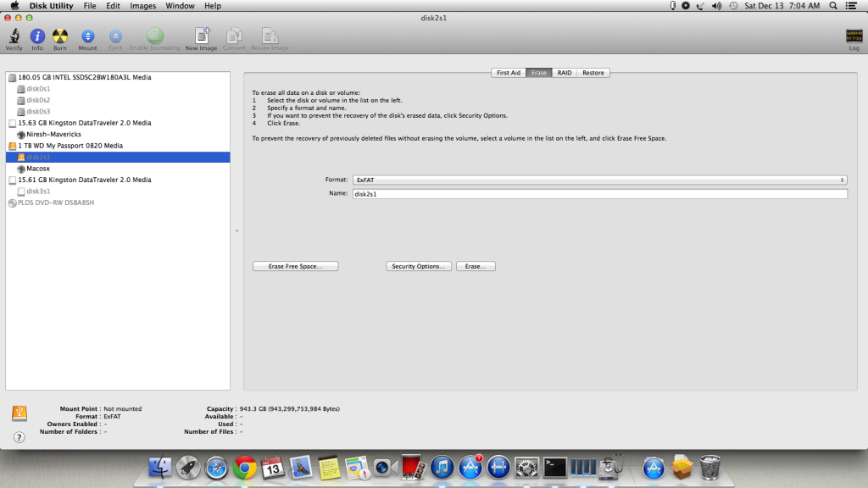Open the Format dropdown showing ExFAT
Screen dimensions: 868x488
click(600, 180)
